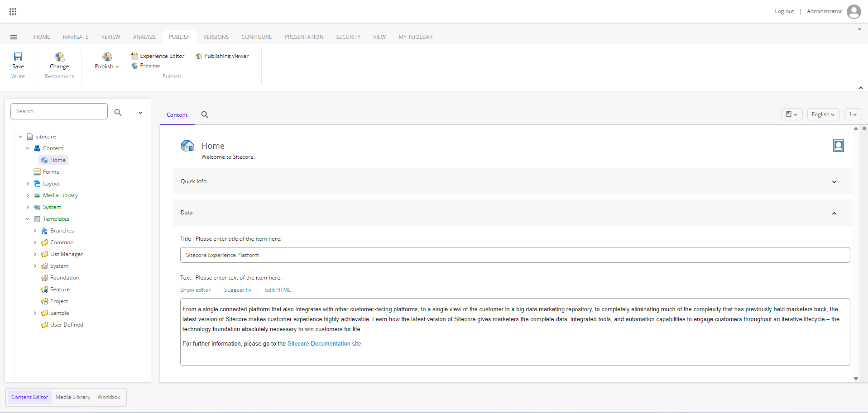This screenshot has height=413, width=868.
Task: Click the Show editor link
Action: point(195,290)
